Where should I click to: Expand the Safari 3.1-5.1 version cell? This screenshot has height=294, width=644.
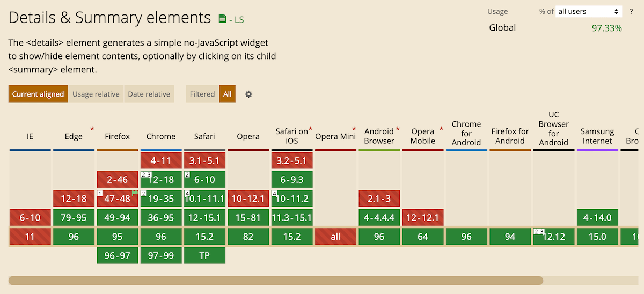(x=204, y=160)
